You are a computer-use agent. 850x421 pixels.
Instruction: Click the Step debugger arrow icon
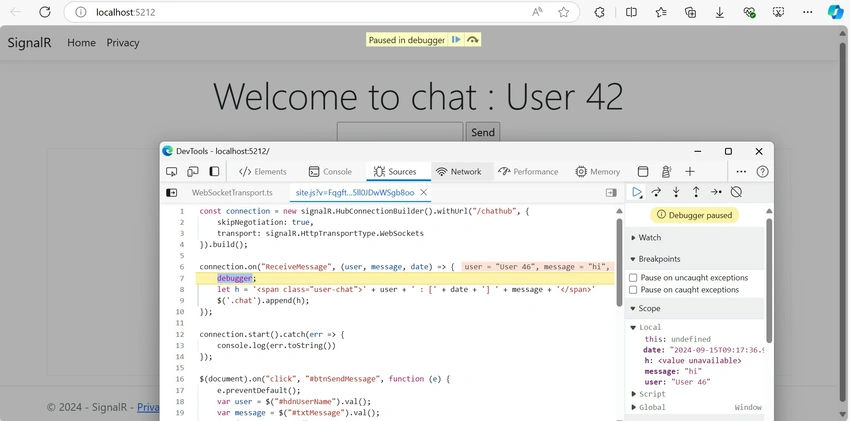pyautogui.click(x=716, y=192)
